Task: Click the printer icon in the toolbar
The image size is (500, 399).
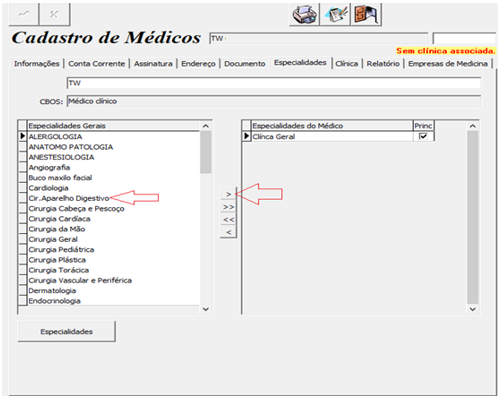Action: pyautogui.click(x=304, y=14)
